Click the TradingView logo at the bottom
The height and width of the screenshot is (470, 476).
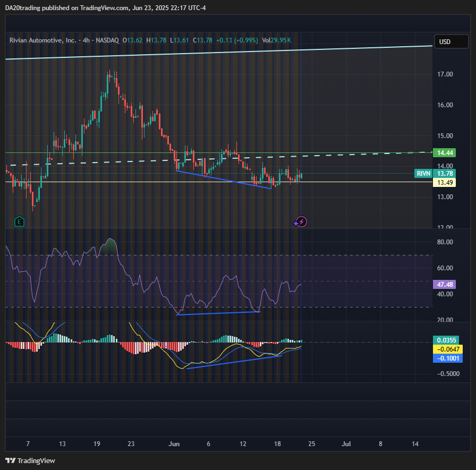(x=30, y=460)
